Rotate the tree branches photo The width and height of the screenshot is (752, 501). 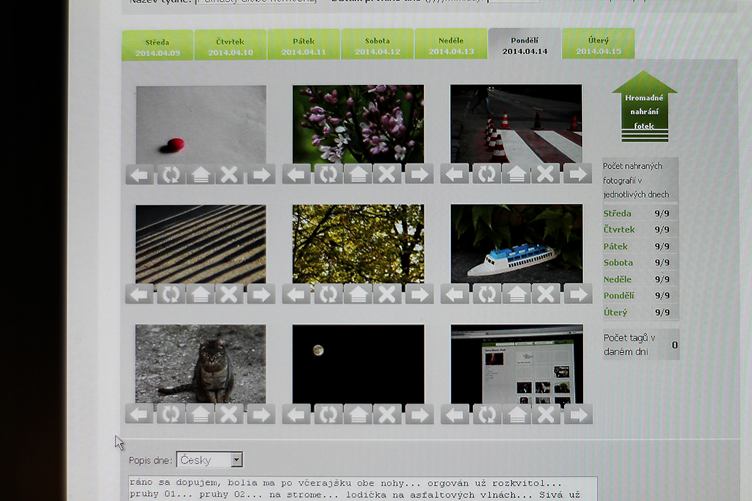[329, 294]
